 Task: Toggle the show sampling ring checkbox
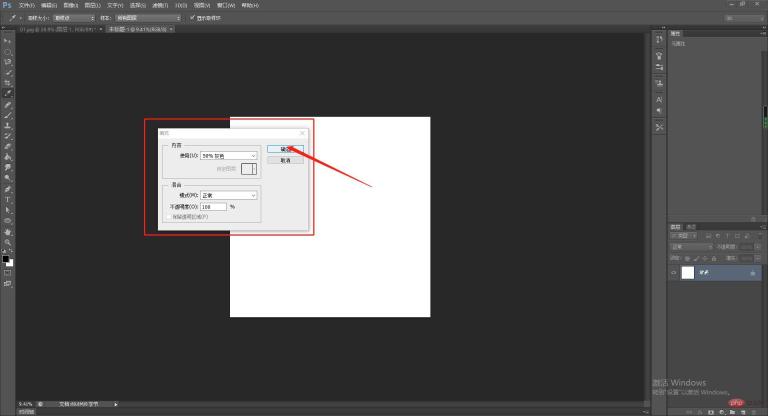pyautogui.click(x=192, y=18)
